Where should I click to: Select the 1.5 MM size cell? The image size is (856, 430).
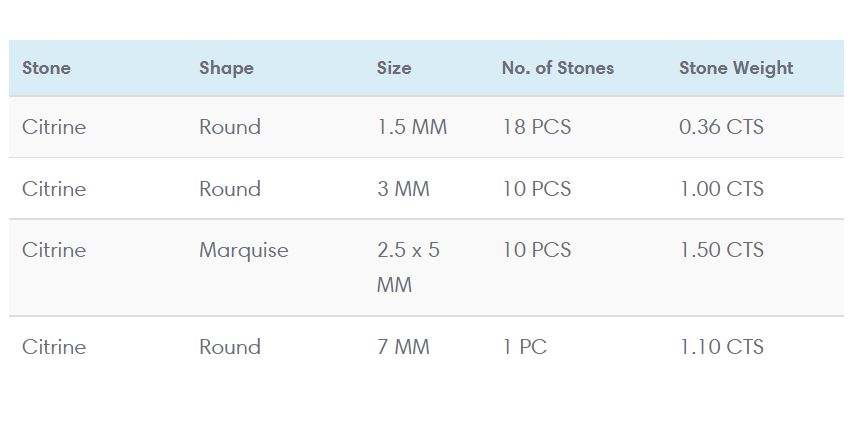click(x=412, y=127)
